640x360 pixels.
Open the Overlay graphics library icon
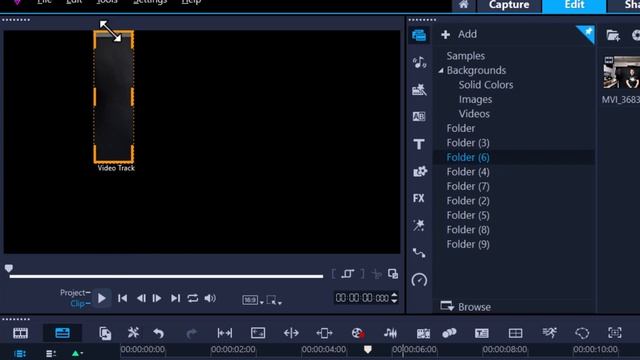tap(420, 171)
